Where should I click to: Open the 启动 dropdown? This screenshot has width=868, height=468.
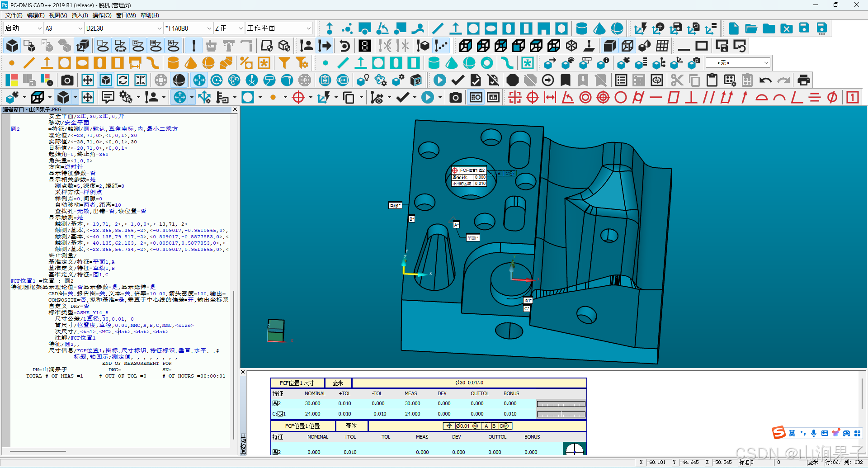point(23,28)
